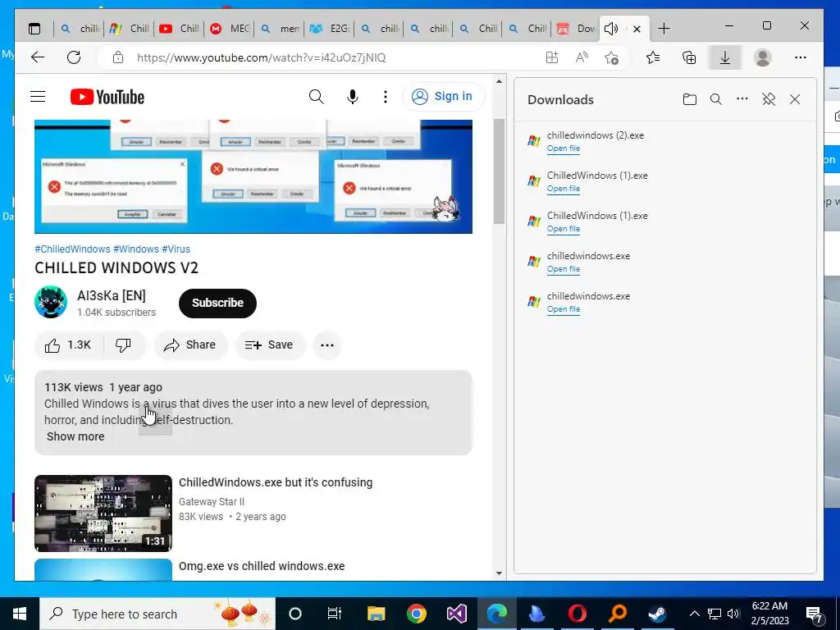The width and height of the screenshot is (840, 630).
Task: Open the browser profile avatar
Action: click(762, 57)
